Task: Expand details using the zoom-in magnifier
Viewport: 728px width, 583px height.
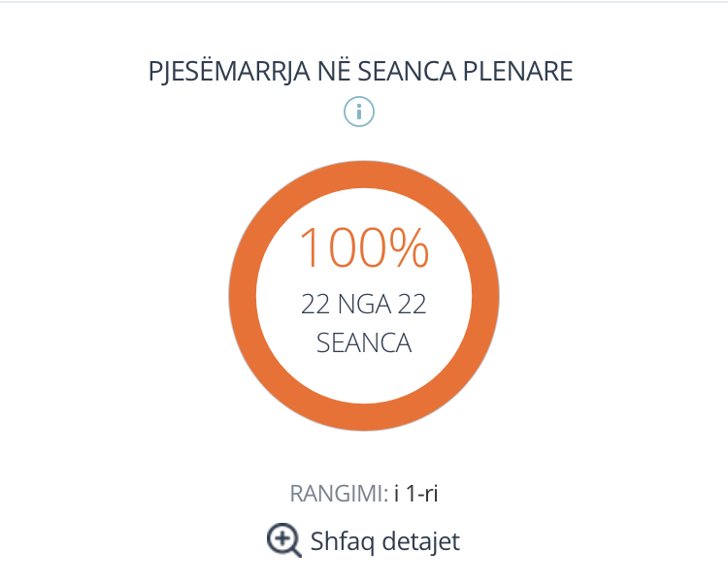Action: coord(284,540)
